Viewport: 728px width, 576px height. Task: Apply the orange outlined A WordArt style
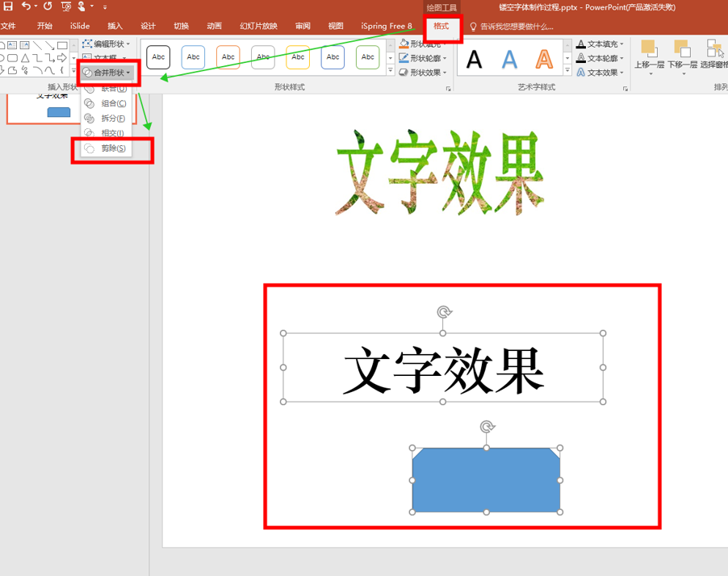click(x=544, y=59)
